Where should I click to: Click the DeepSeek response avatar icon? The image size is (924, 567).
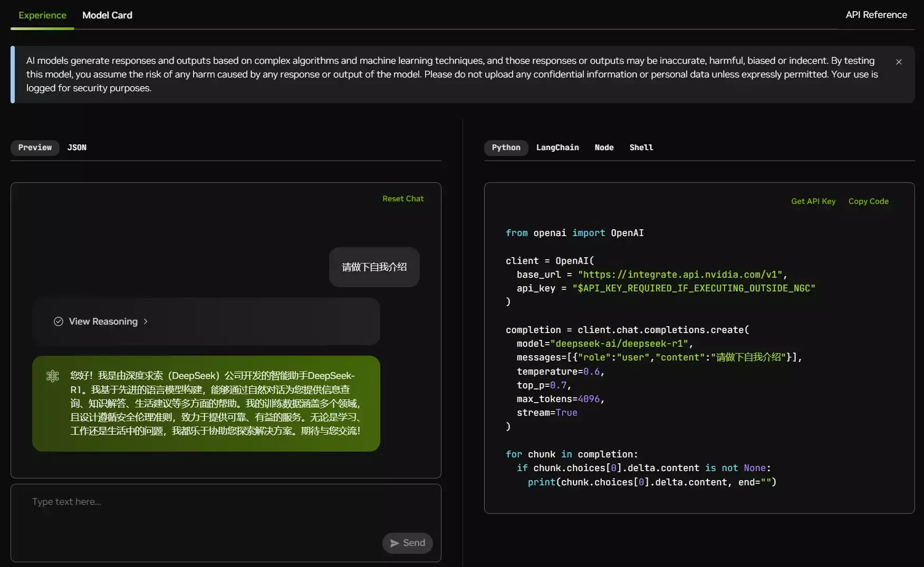tap(53, 376)
